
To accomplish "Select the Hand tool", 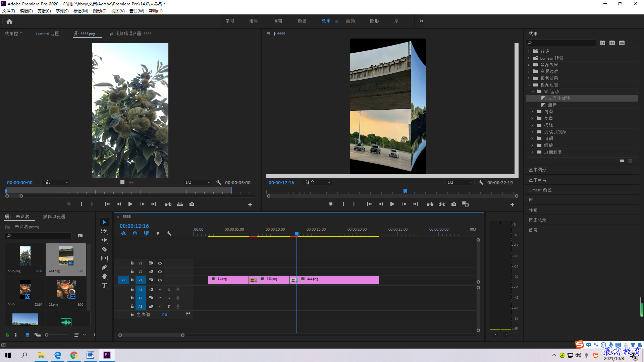I will [x=104, y=276].
